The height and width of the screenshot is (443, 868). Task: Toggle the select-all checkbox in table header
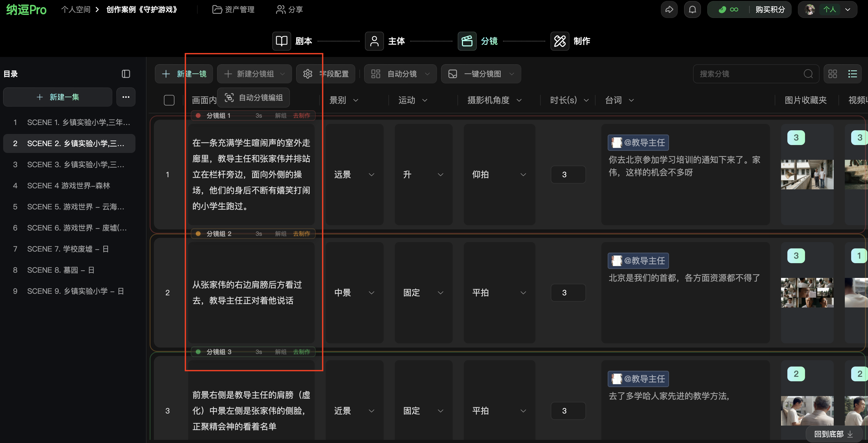click(x=169, y=100)
